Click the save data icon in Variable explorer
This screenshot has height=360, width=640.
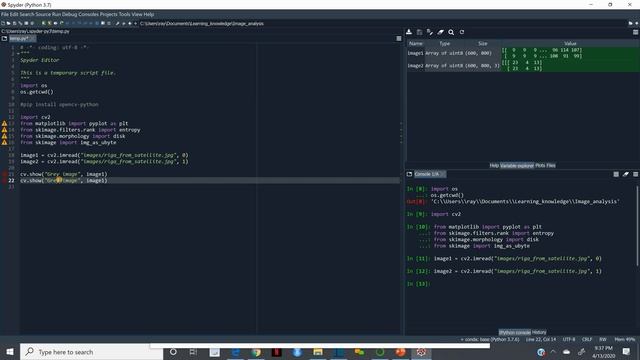point(419,32)
